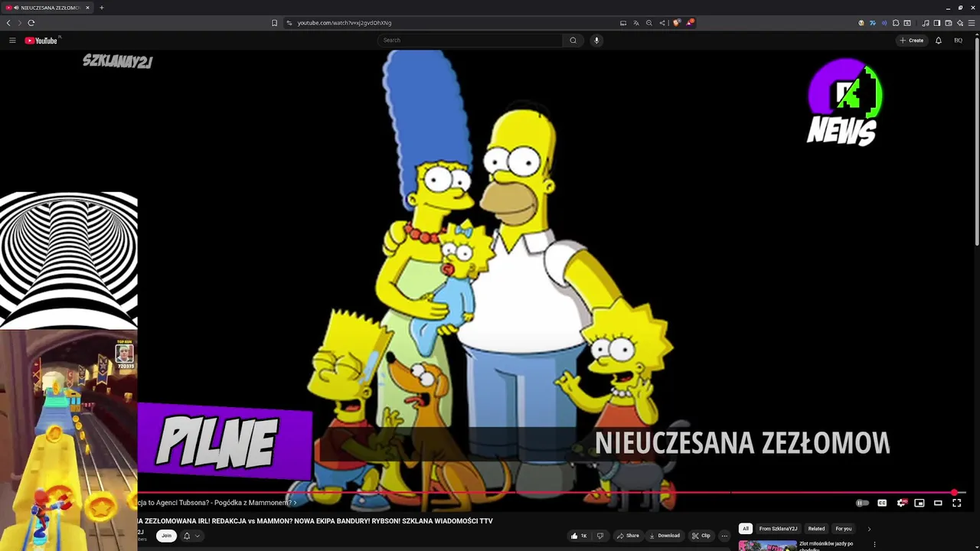This screenshot has width=980, height=551.
Task: Start voice search with the microphone icon
Action: click(x=596, y=41)
